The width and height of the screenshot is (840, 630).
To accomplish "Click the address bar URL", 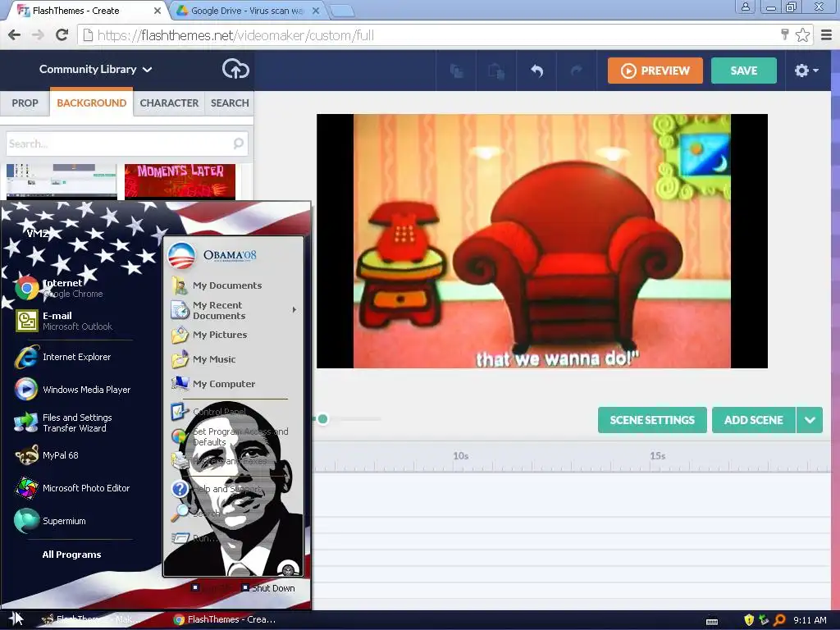I will tap(235, 35).
